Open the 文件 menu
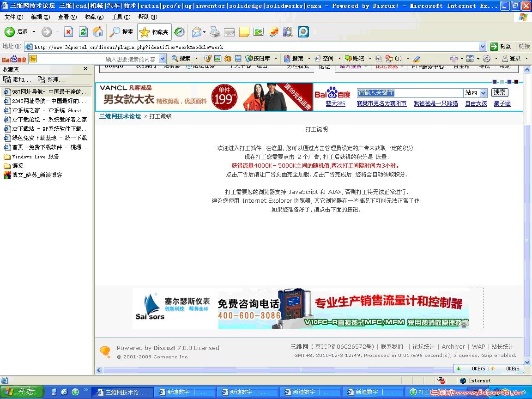Viewport: 532px width, 399px height. pyautogui.click(x=13, y=17)
